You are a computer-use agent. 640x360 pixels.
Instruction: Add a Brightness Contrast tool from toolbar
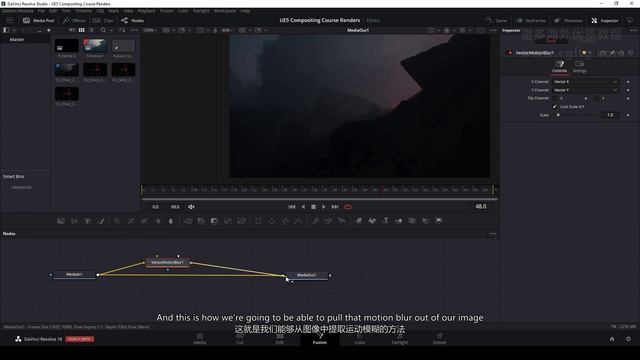pos(158,221)
